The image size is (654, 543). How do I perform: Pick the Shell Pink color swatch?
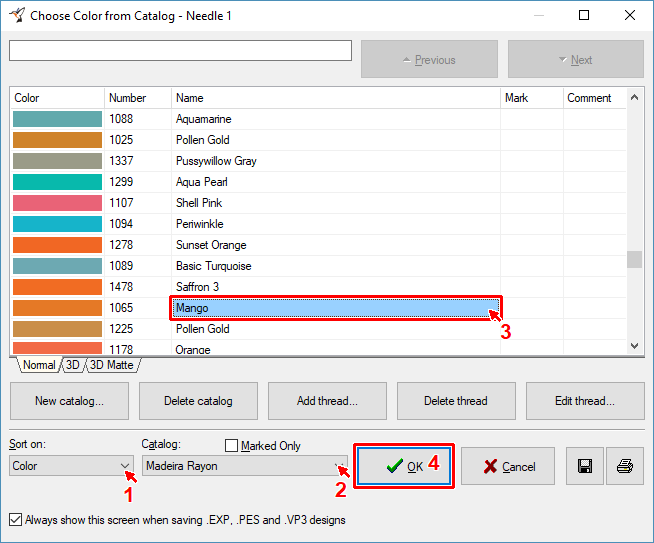pyautogui.click(x=57, y=203)
